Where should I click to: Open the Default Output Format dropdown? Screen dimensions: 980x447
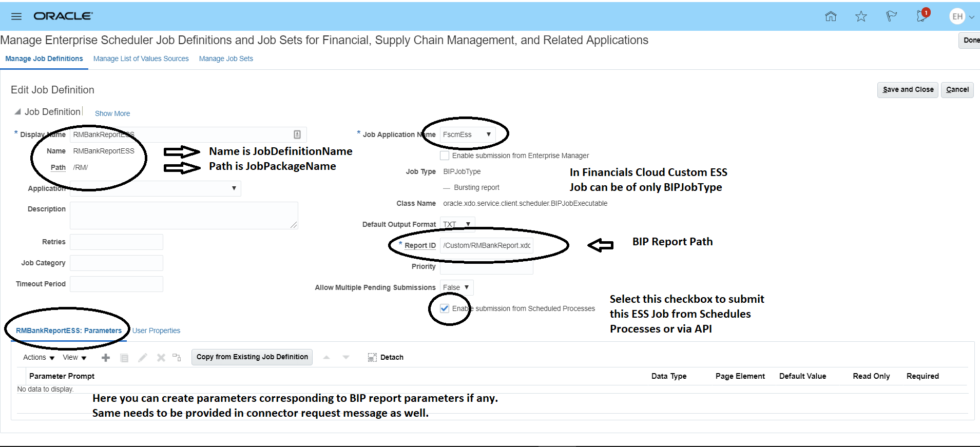click(x=457, y=224)
